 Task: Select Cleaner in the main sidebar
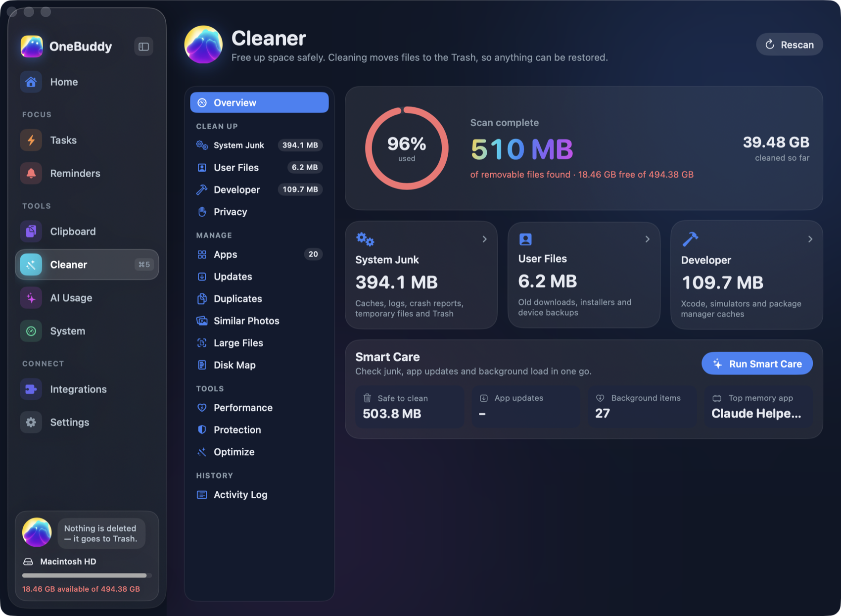pyautogui.click(x=87, y=264)
